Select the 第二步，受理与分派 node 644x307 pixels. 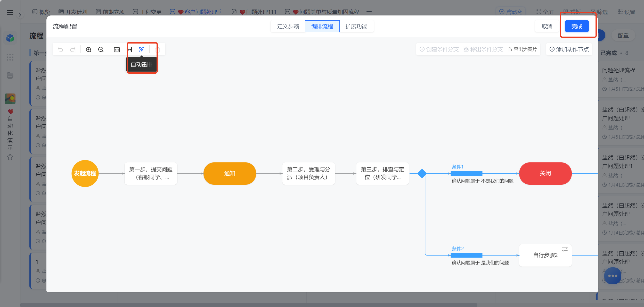pos(308,173)
